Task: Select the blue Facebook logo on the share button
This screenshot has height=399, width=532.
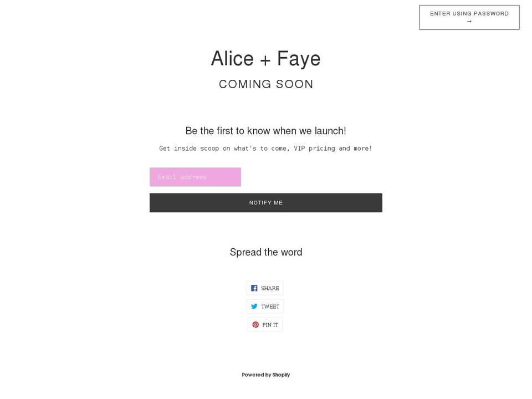Action: (254, 288)
